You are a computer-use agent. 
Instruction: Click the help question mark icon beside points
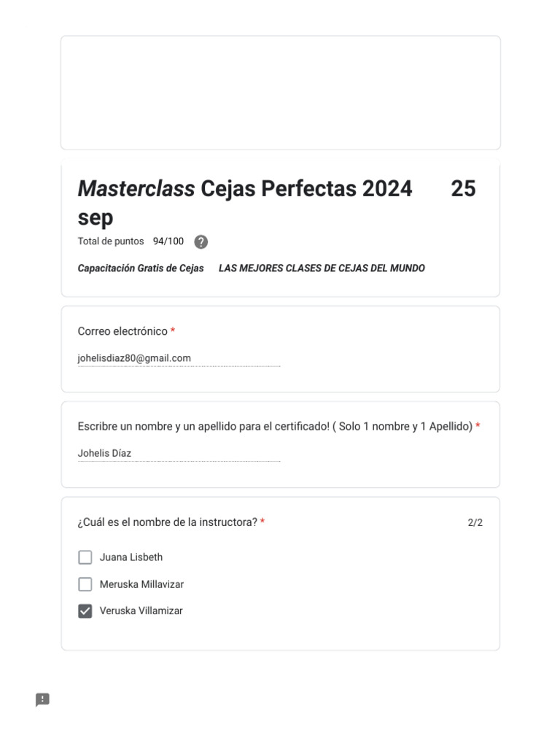click(201, 242)
